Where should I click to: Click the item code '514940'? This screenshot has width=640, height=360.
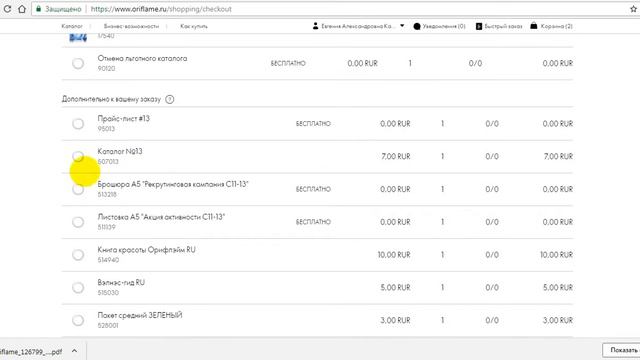108,260
